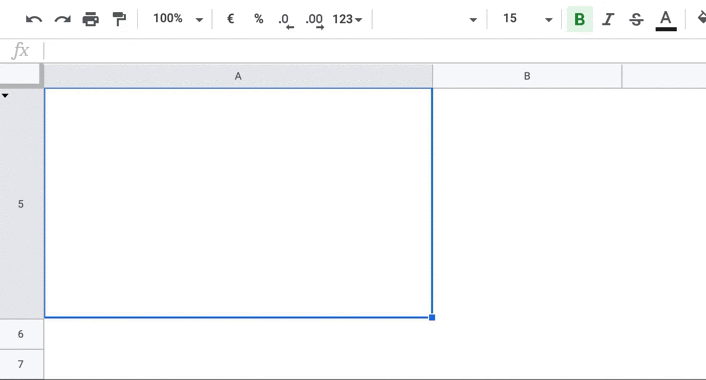This screenshot has width=706, height=380.
Task: Open the 123 more formats dropdown
Action: pyautogui.click(x=347, y=19)
